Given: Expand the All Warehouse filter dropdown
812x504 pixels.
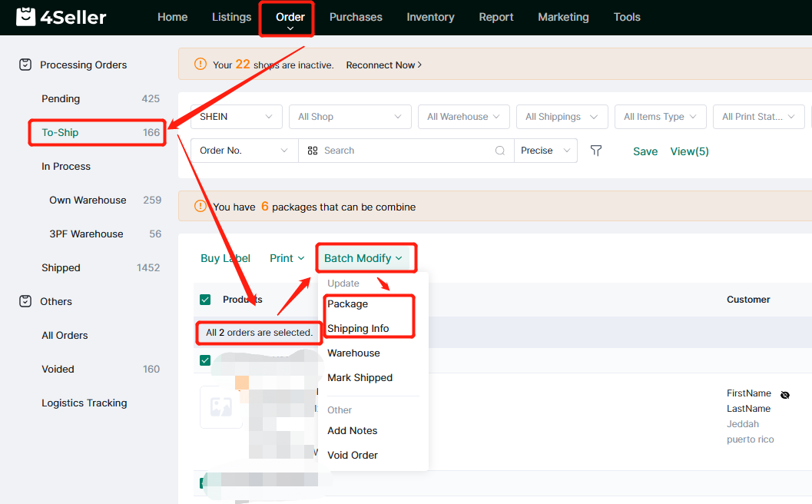Looking at the screenshot, I should (463, 117).
